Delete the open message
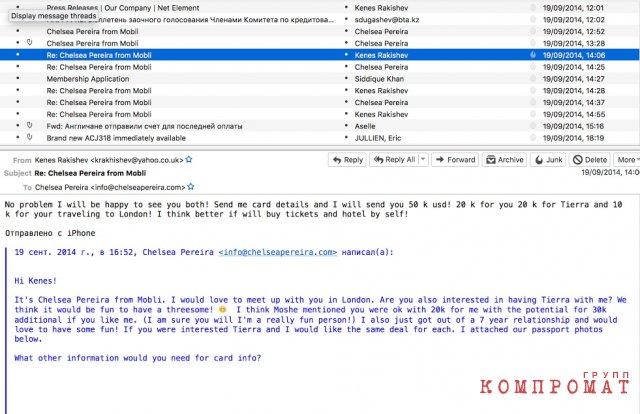This screenshot has height=414, width=640. 590,160
